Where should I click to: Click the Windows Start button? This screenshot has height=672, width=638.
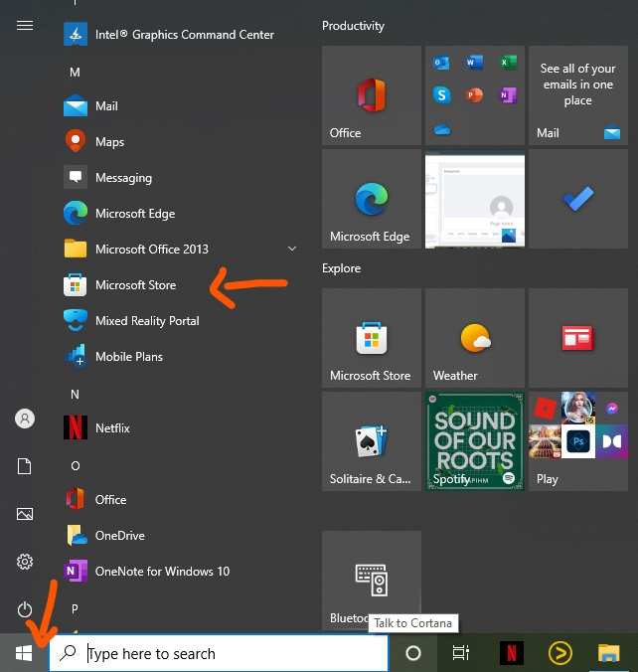pos(24,653)
